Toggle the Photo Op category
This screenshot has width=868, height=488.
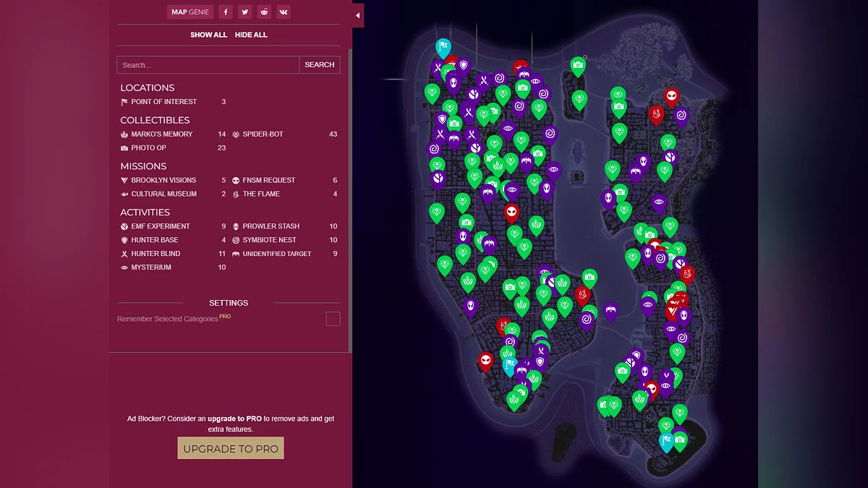(174, 148)
